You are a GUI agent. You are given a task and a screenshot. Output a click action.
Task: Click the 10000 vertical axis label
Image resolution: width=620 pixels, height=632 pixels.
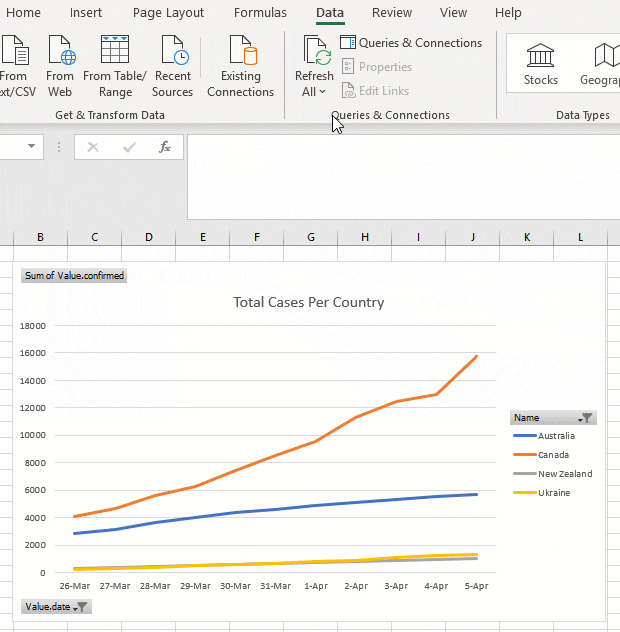coord(33,435)
